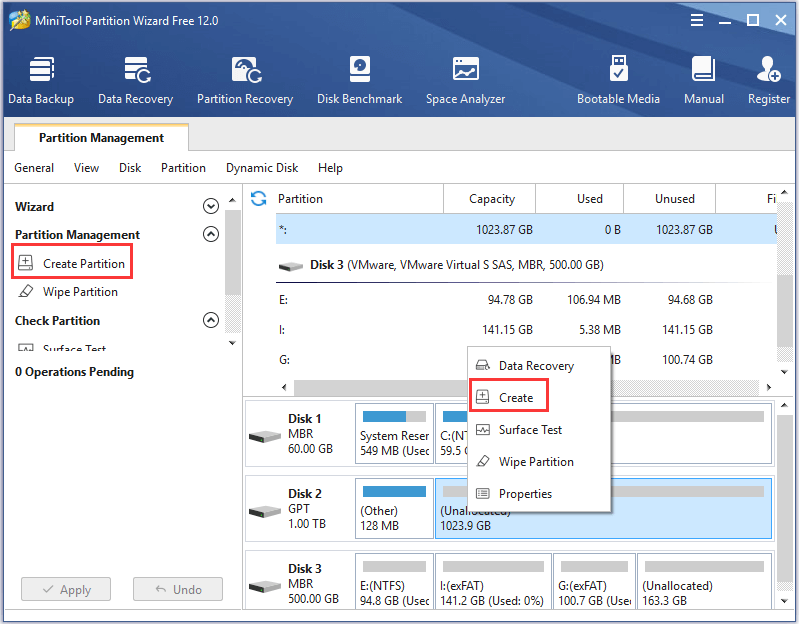Open the Help menu
Image resolution: width=799 pixels, height=624 pixels.
pos(330,168)
